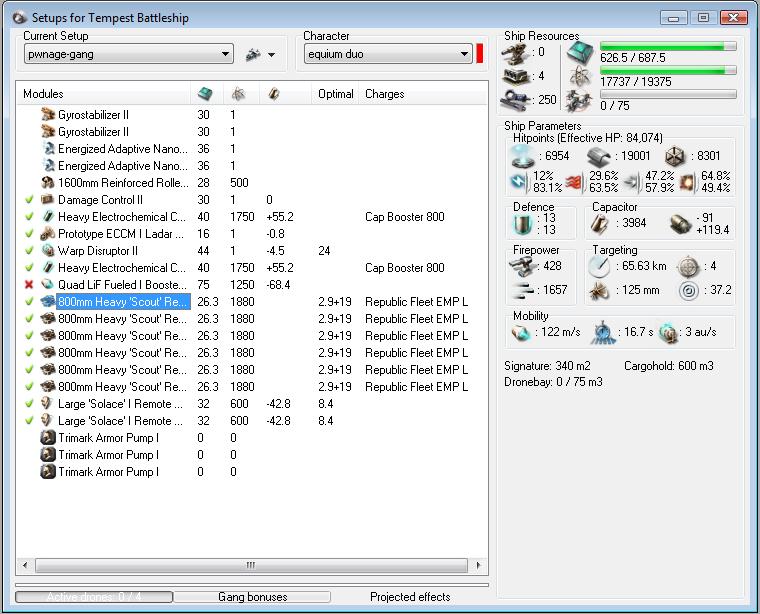Image resolution: width=760 pixels, height=614 pixels.
Task: Click the armor hitpoints icon 19001
Action: (598, 157)
